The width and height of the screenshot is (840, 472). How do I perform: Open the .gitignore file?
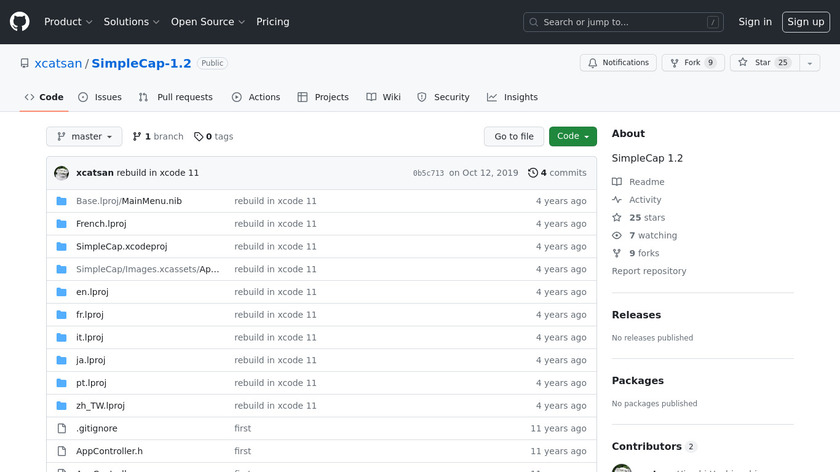pos(96,429)
